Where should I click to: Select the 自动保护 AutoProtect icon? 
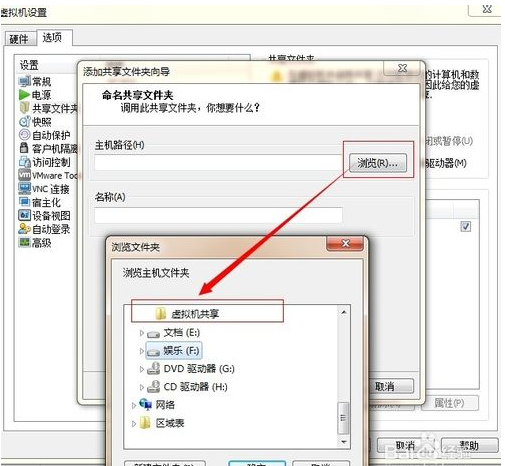(25, 135)
